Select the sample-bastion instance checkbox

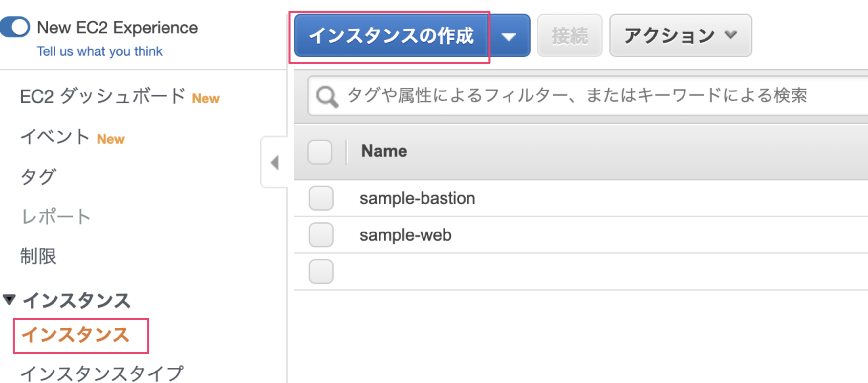pyautogui.click(x=321, y=198)
